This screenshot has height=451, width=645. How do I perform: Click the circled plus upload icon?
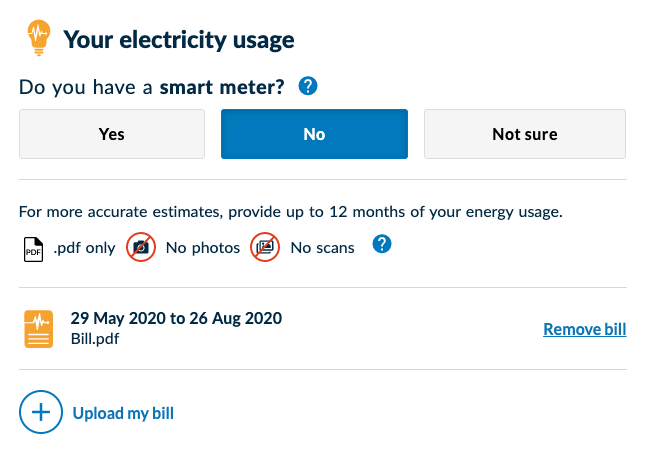click(41, 412)
